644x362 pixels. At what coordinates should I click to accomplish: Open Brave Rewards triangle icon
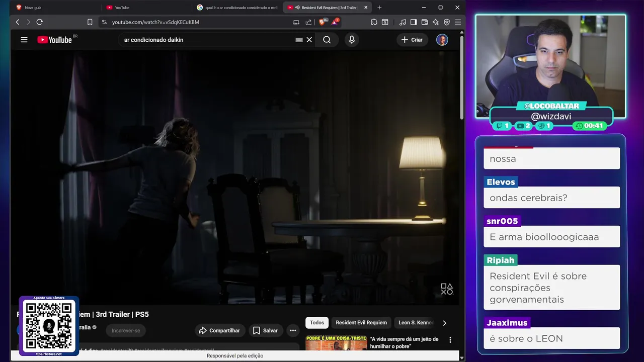click(x=335, y=22)
